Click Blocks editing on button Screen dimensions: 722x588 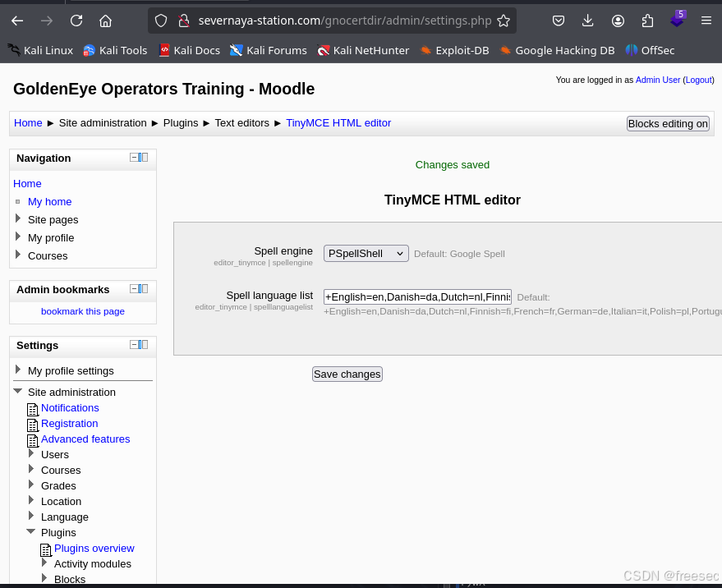pos(668,123)
